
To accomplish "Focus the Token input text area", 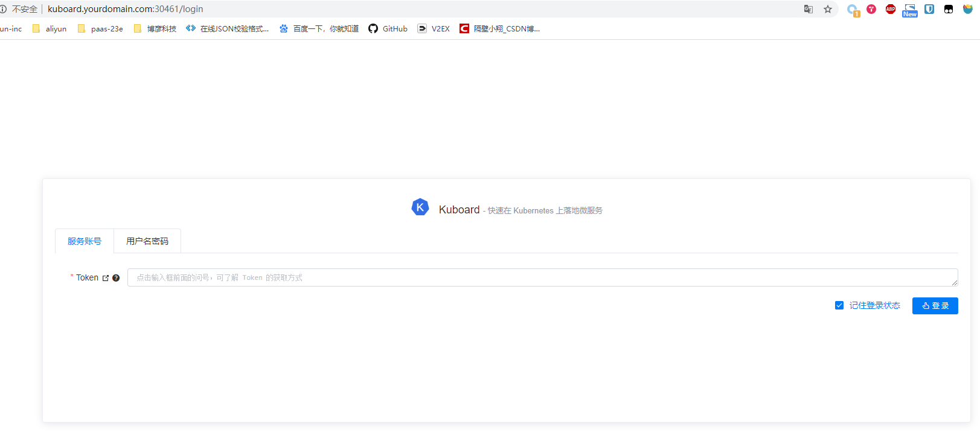I will [x=542, y=277].
